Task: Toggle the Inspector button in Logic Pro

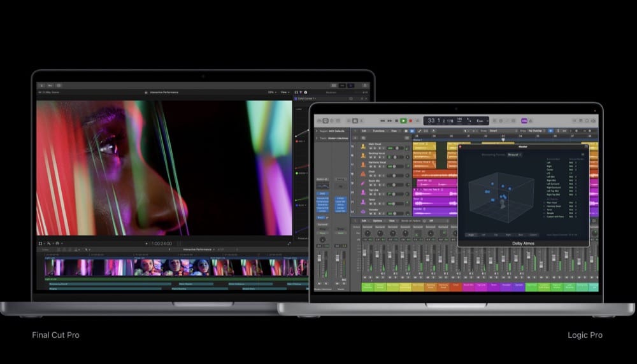Action: [x=326, y=121]
